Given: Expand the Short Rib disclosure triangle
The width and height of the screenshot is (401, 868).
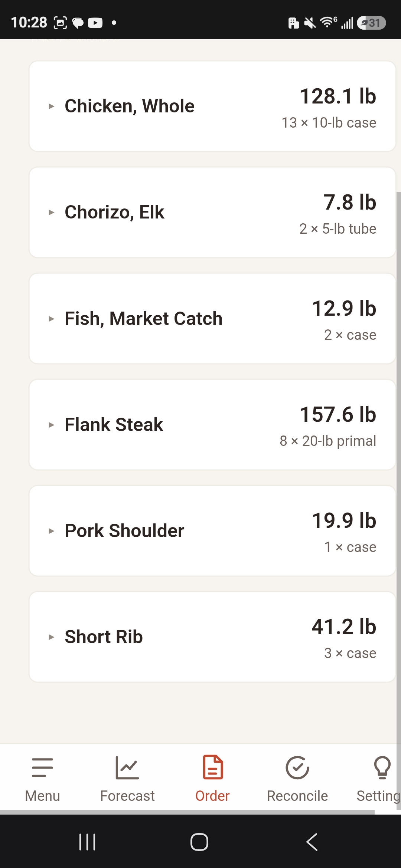Looking at the screenshot, I should pyautogui.click(x=52, y=637).
